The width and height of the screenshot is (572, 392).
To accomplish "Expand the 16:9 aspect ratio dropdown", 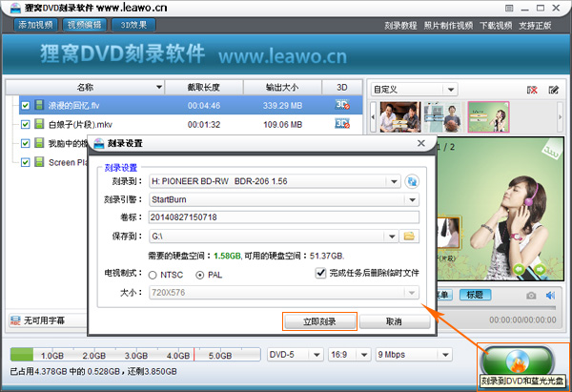I will click(364, 355).
